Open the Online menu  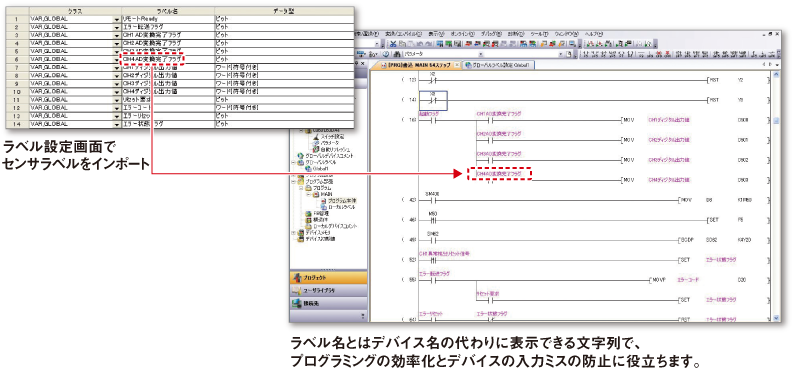pos(462,33)
